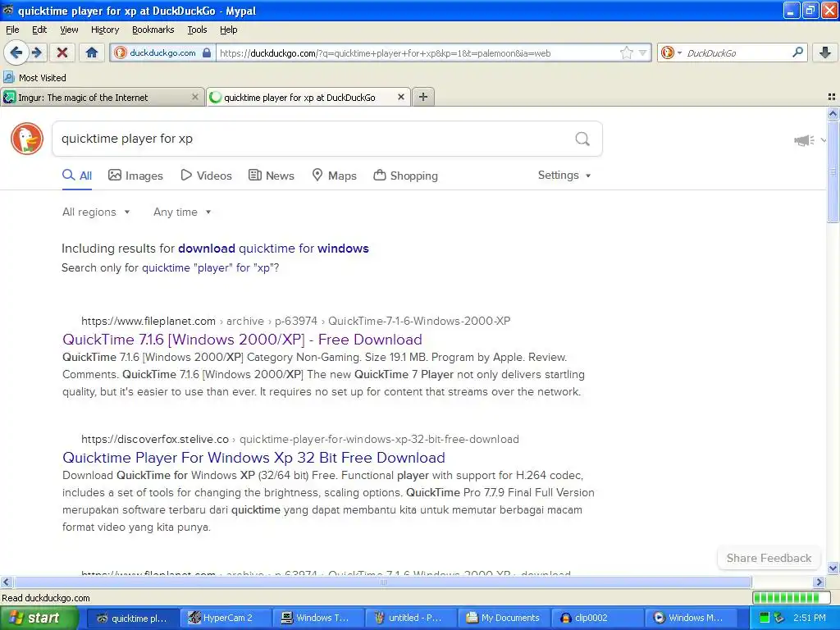Submit search with the magnifier button

pos(582,139)
